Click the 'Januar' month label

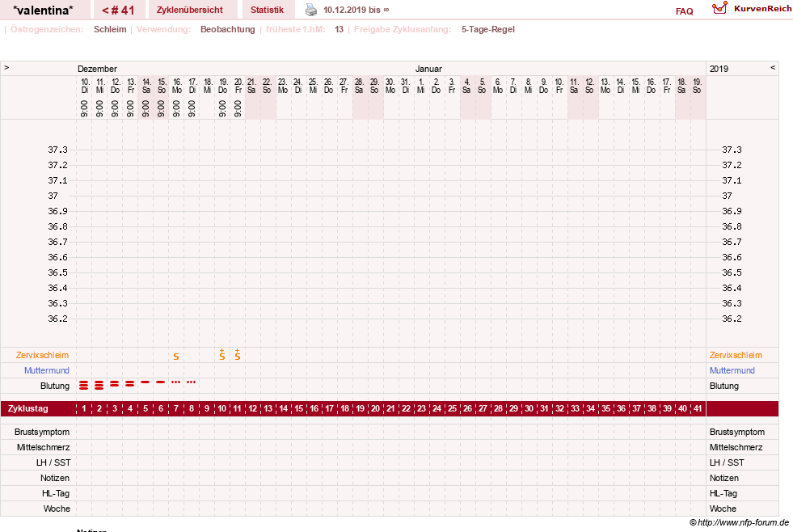pyautogui.click(x=428, y=69)
